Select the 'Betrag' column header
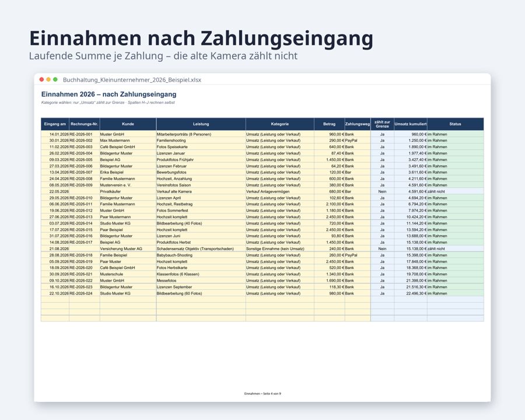 329,124
